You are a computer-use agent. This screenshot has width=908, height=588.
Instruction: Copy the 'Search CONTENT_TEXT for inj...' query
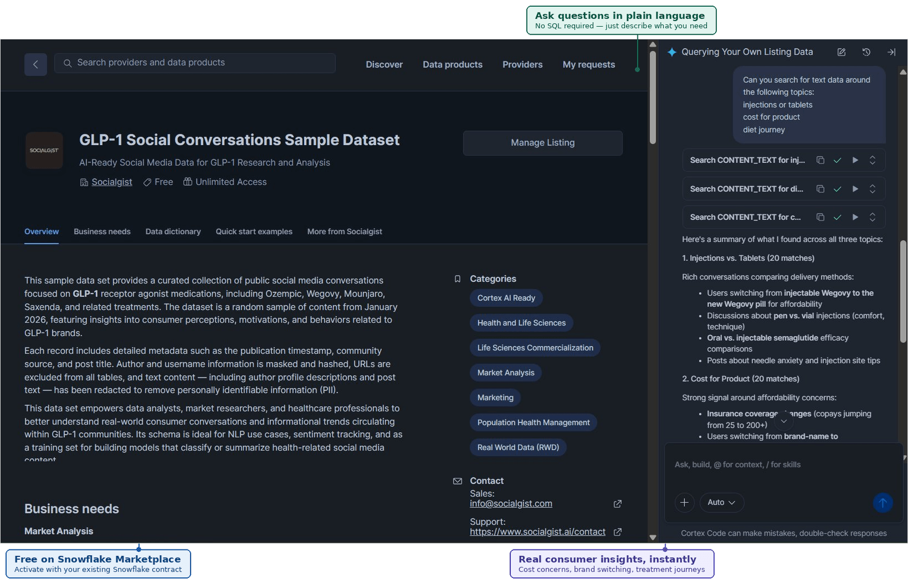(x=820, y=160)
